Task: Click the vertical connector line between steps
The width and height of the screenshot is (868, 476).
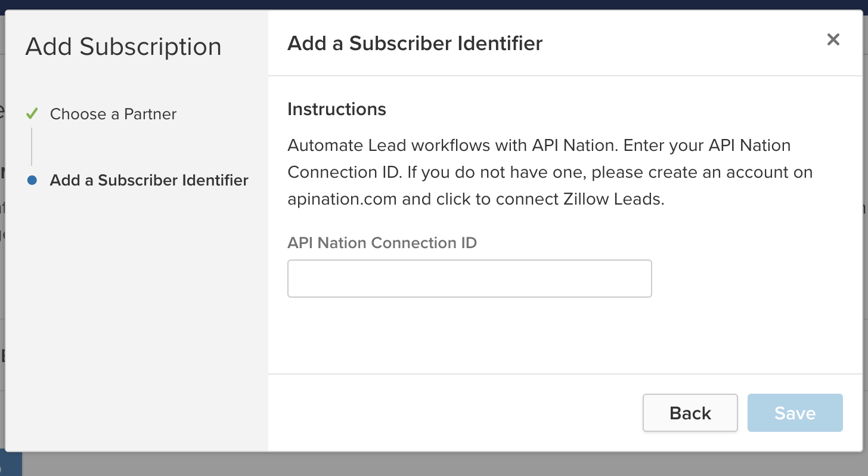Action: (x=32, y=146)
